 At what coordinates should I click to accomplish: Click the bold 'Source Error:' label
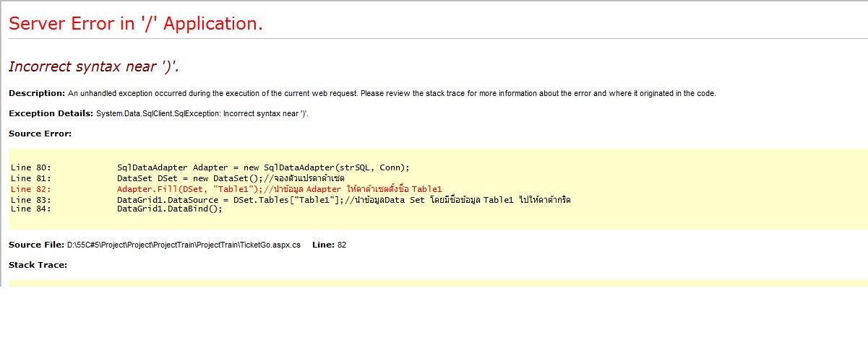pos(40,134)
